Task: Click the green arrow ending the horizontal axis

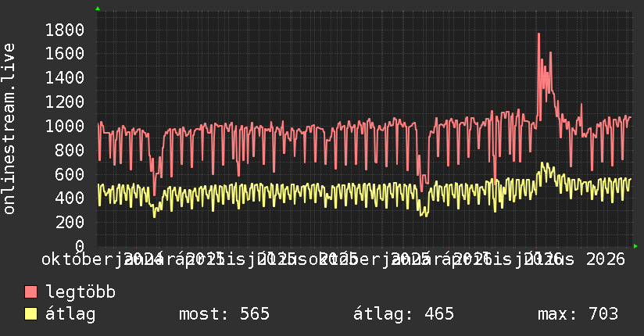Action: point(635,246)
